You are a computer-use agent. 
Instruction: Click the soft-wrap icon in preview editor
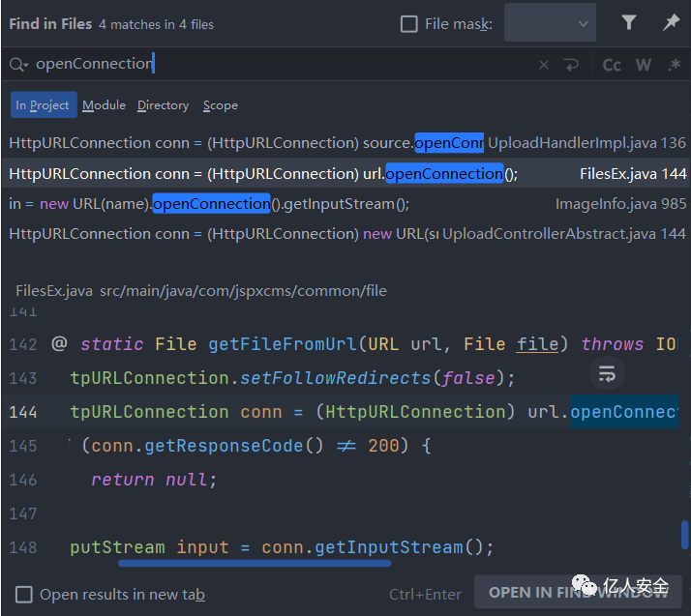pyautogui.click(x=607, y=374)
